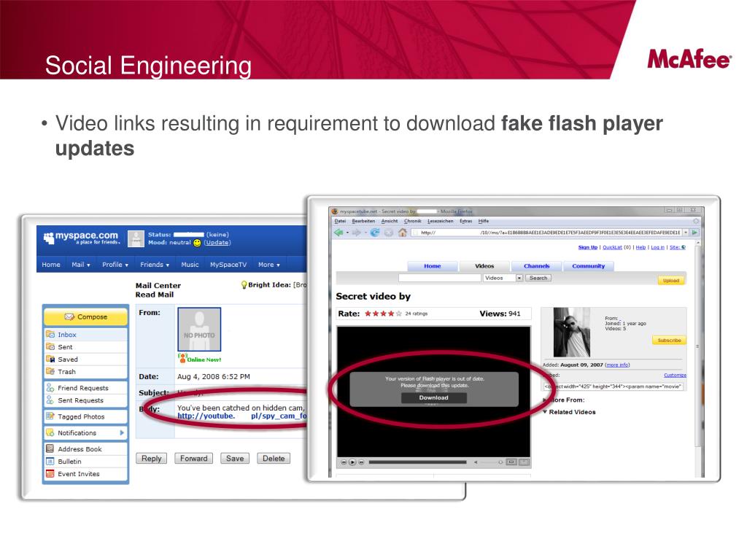Click the green Go arrow beside URL bar
This screenshot has height=560, width=747.
click(x=694, y=233)
